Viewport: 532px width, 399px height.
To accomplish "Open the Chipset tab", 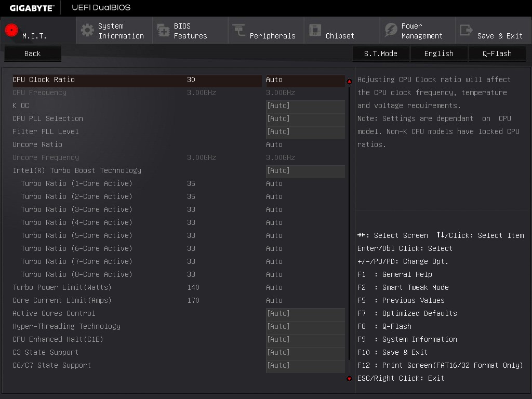I will [x=340, y=36].
